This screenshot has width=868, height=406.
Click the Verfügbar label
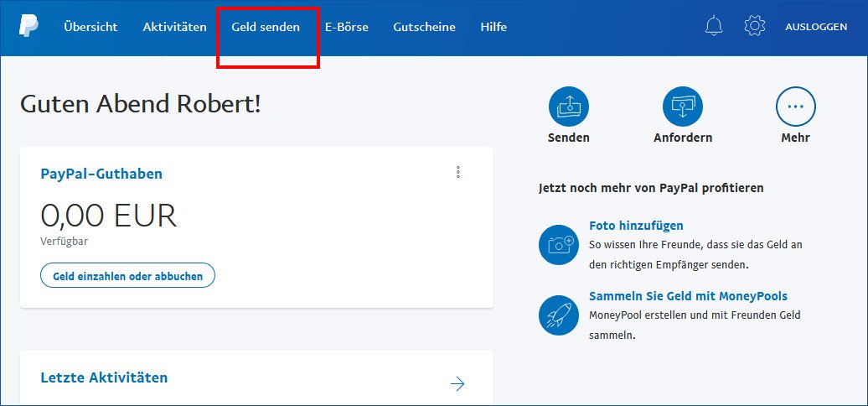point(65,242)
